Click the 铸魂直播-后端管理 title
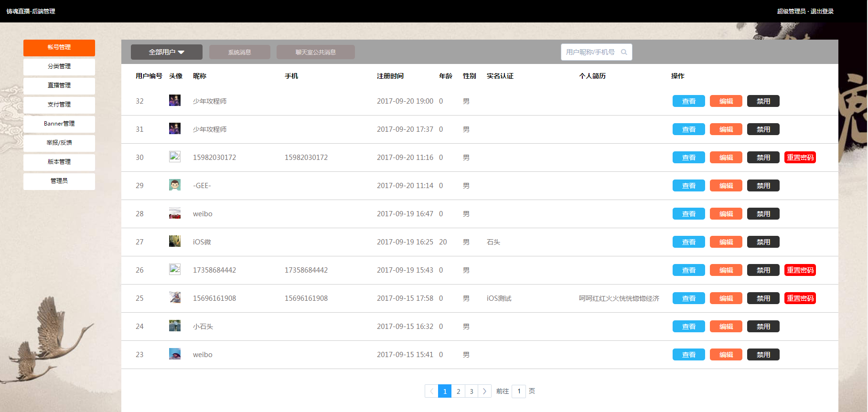This screenshot has height=412, width=868. (31, 11)
